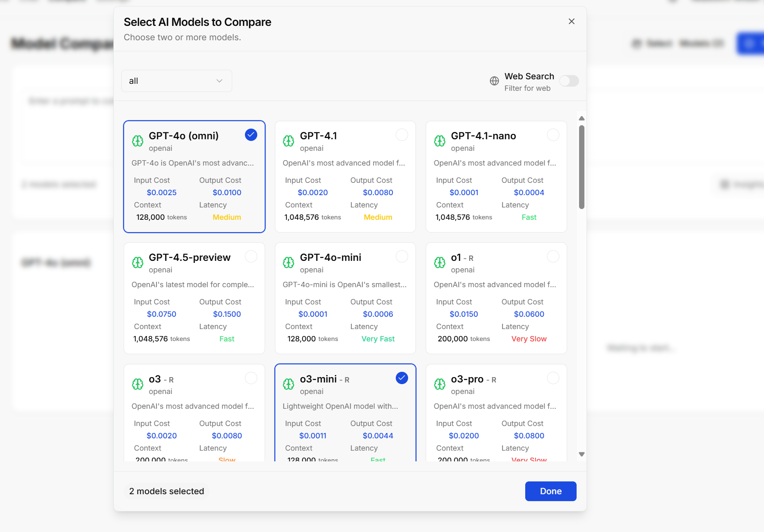Screen dimensions: 764x532
Task: Click the GPT-4.5-preview model title
Action: pyautogui.click(x=189, y=258)
